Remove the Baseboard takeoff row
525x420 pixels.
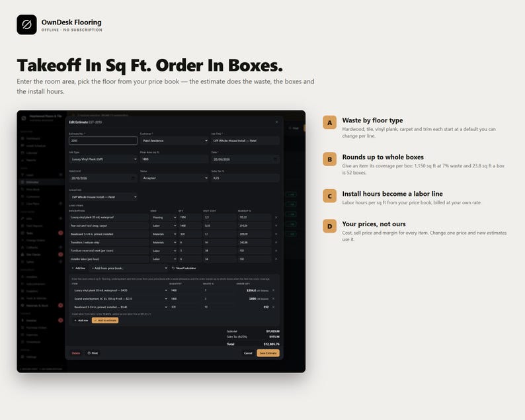click(x=273, y=307)
